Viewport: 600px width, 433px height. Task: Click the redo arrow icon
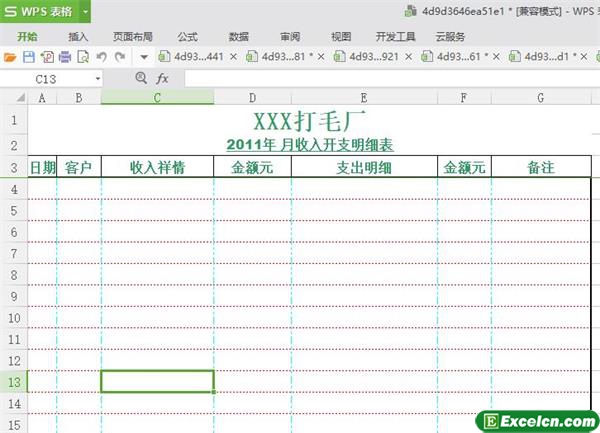point(120,57)
